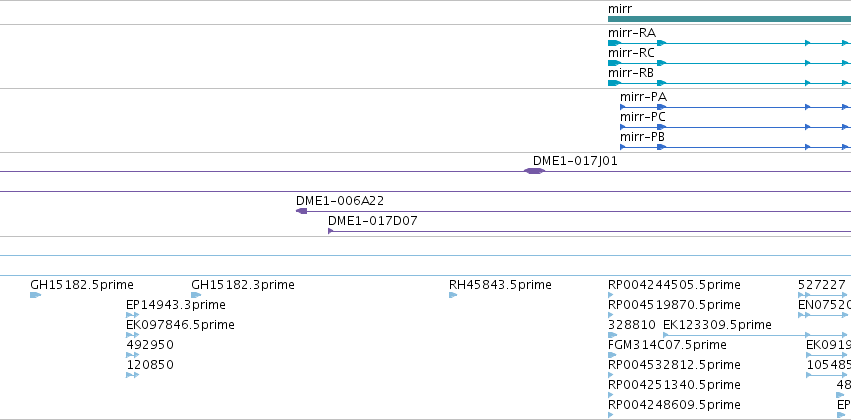Screen dimensions: 851x420
Task: Click the FGM314C07.5prime EST glyph
Action: [x=612, y=355]
